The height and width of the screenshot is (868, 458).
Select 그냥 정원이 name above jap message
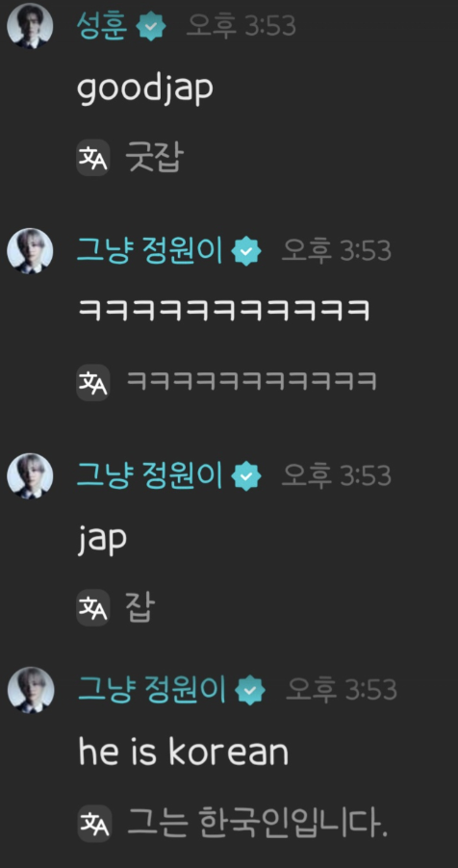tap(150, 476)
